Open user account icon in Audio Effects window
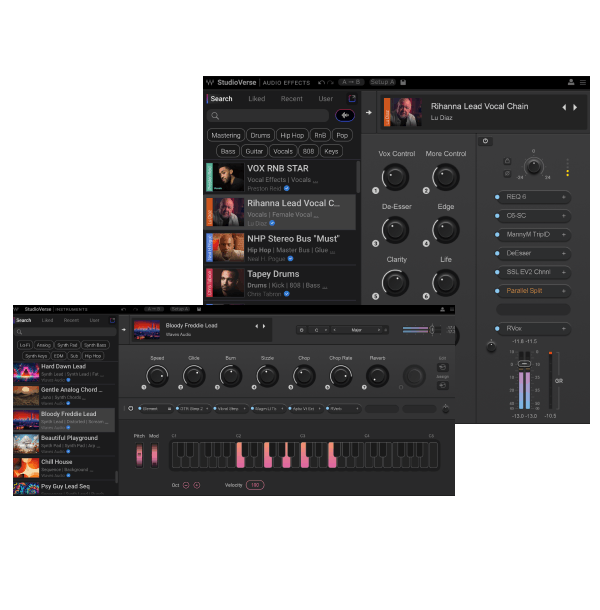 pos(571,82)
